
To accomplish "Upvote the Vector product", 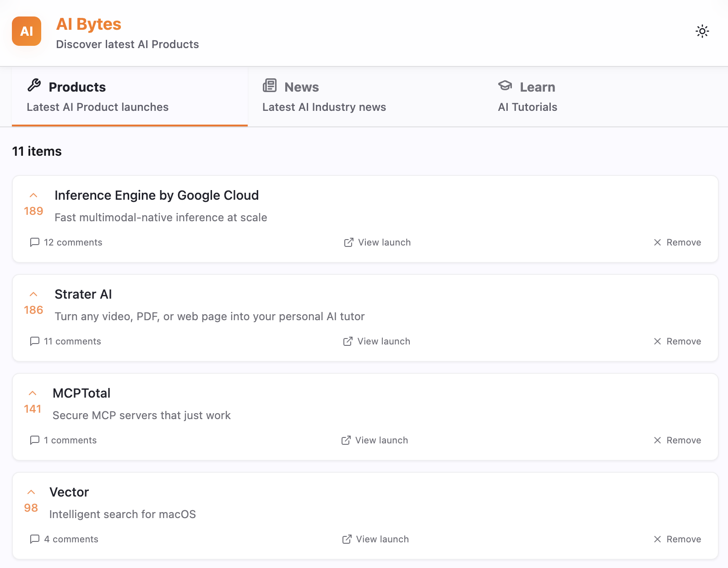I will pyautogui.click(x=31, y=492).
